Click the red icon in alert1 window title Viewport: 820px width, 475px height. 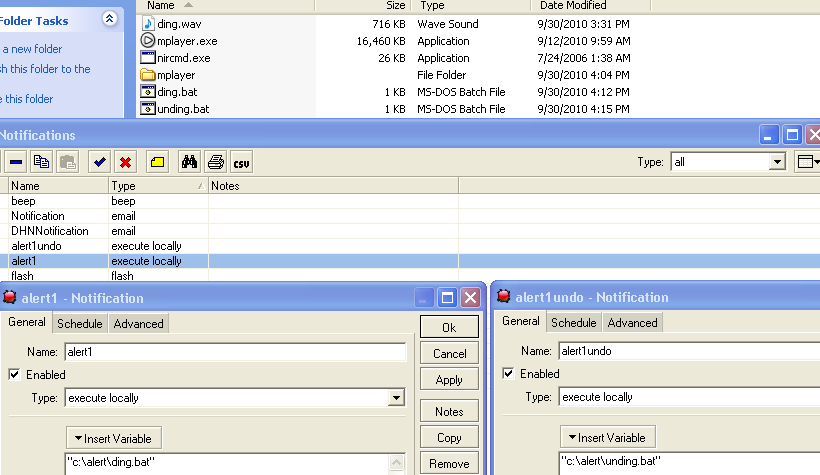tap(9, 297)
